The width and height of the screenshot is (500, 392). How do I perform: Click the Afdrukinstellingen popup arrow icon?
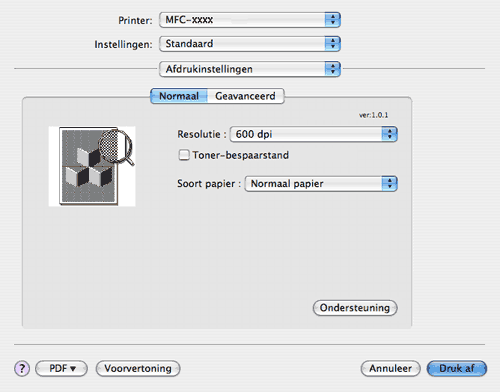point(332,69)
